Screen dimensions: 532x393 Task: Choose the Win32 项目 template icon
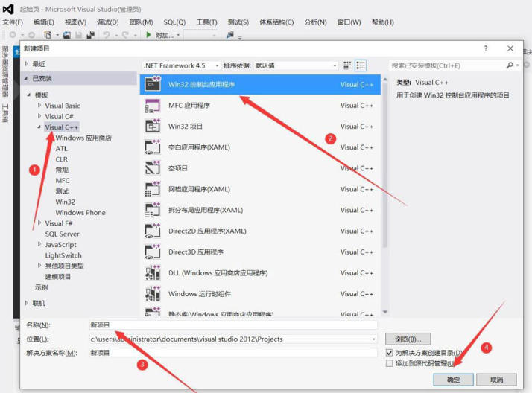coord(152,127)
